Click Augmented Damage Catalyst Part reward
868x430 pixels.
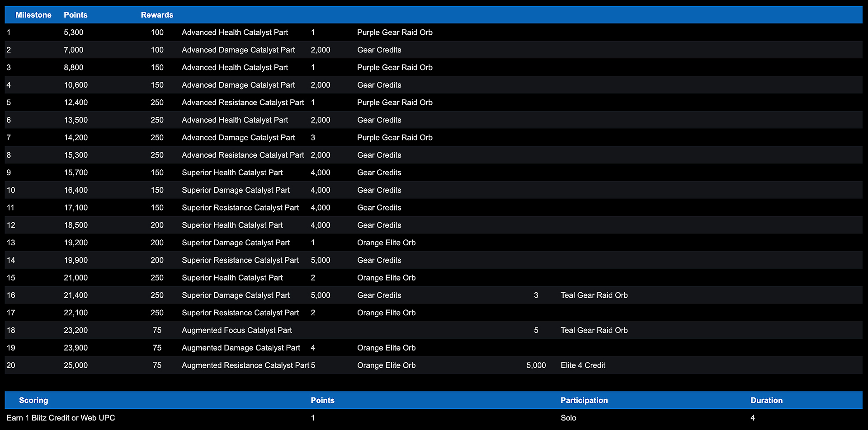(241, 348)
